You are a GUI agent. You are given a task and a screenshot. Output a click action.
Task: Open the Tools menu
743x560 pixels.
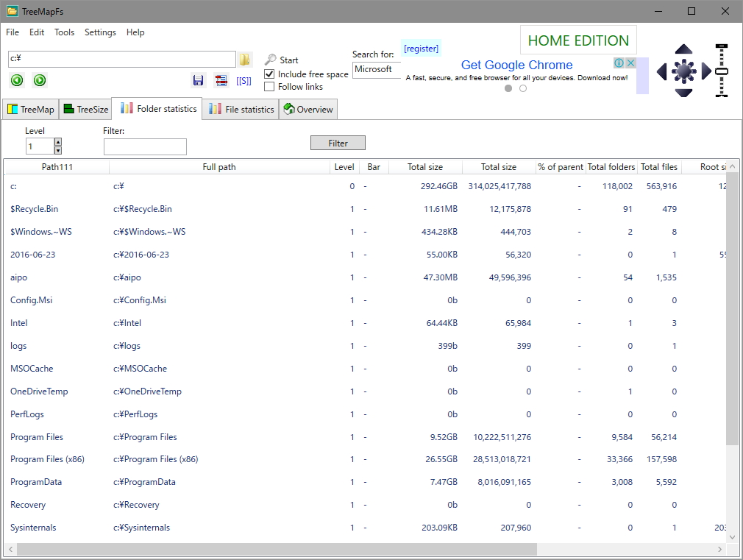[x=65, y=32]
